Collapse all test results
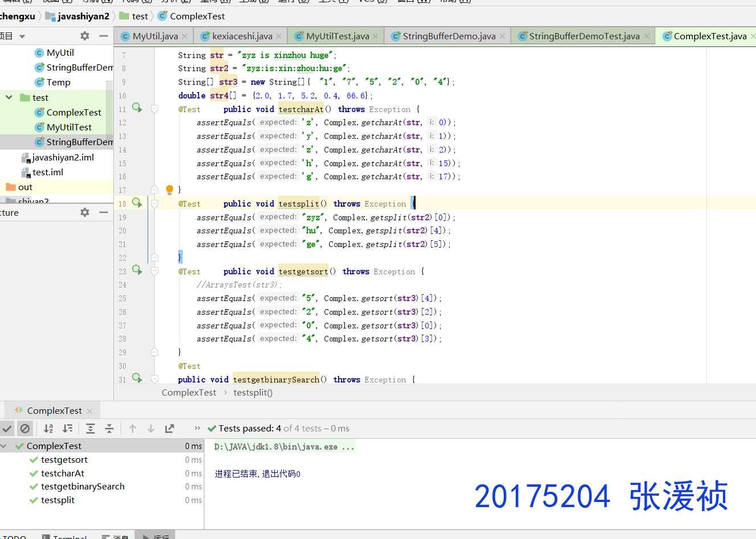756x539 pixels. tap(109, 429)
